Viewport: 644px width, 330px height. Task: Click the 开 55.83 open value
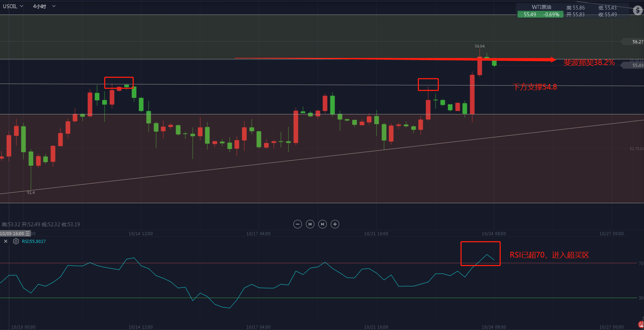[x=575, y=15]
